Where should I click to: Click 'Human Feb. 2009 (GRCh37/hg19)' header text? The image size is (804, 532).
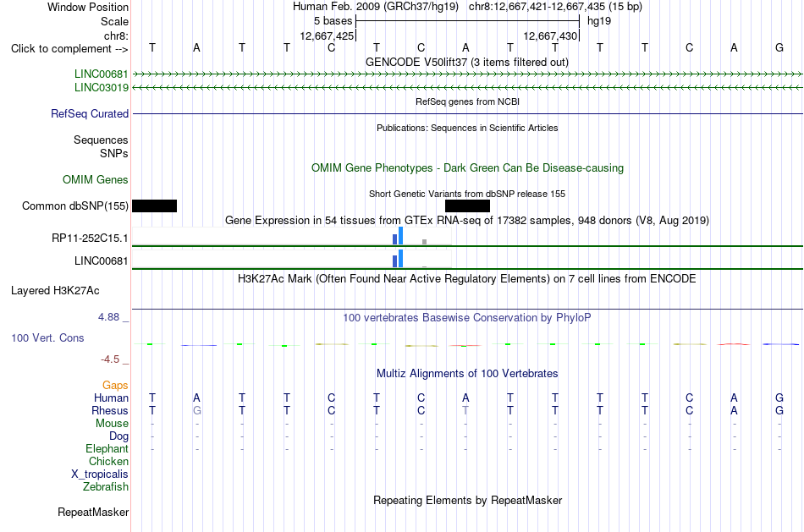376,7
